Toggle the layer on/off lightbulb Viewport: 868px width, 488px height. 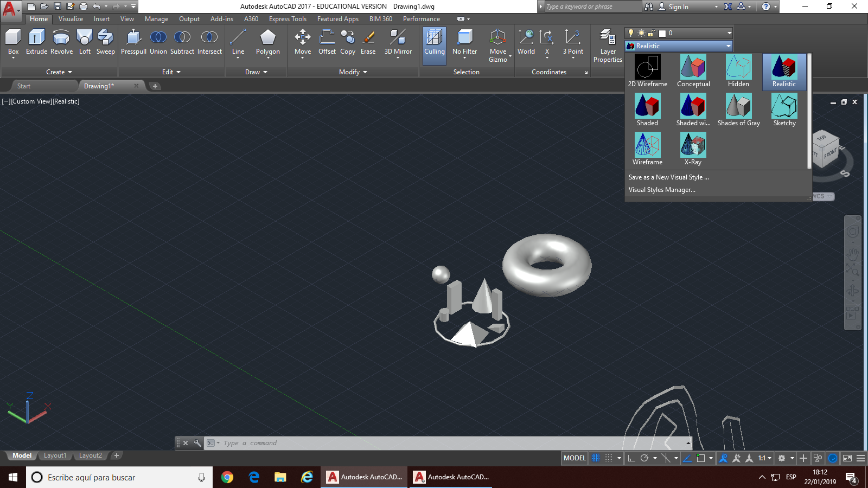(x=631, y=33)
